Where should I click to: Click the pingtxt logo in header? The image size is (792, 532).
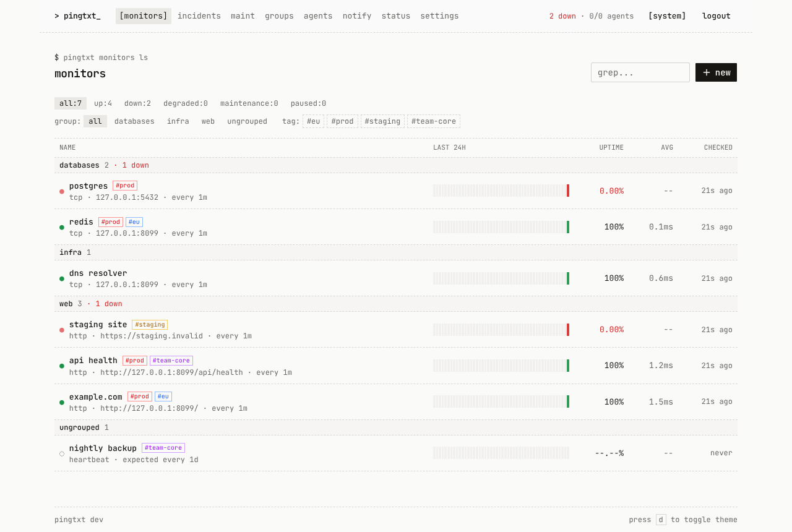click(x=77, y=16)
